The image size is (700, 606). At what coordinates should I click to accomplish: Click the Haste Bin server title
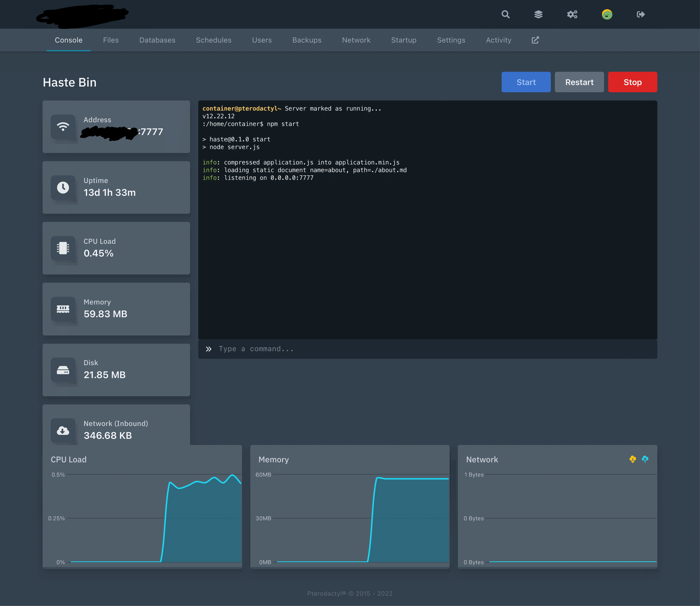(70, 82)
